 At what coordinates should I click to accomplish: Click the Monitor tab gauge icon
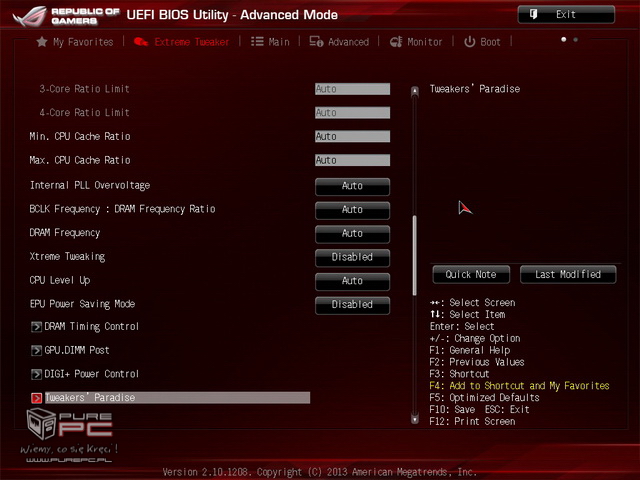(396, 42)
